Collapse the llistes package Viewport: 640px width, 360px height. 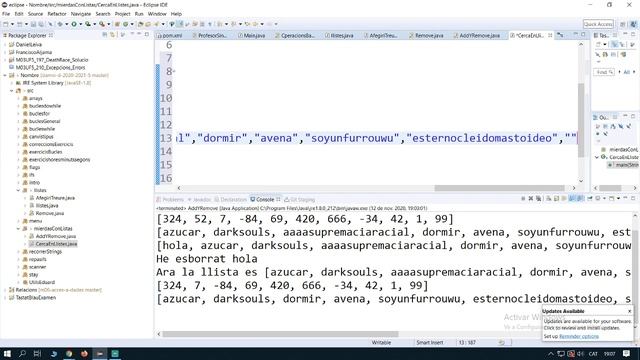pyautogui.click(x=18, y=190)
